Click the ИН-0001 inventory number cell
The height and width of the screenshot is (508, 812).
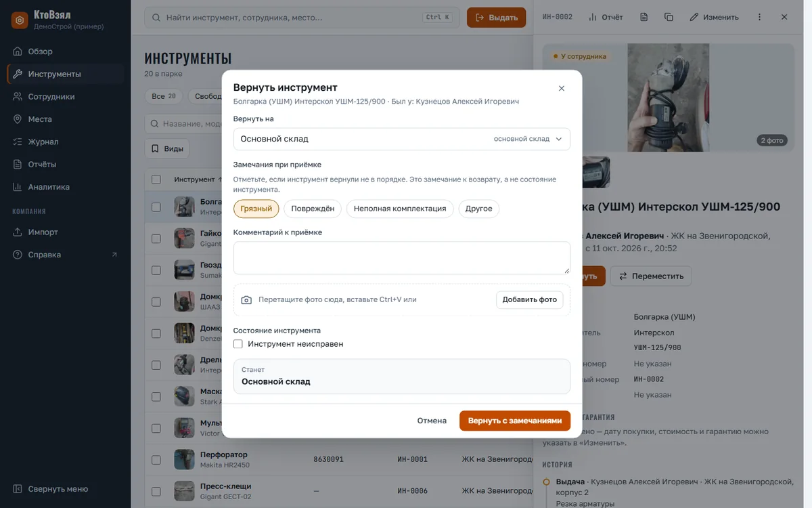point(412,459)
